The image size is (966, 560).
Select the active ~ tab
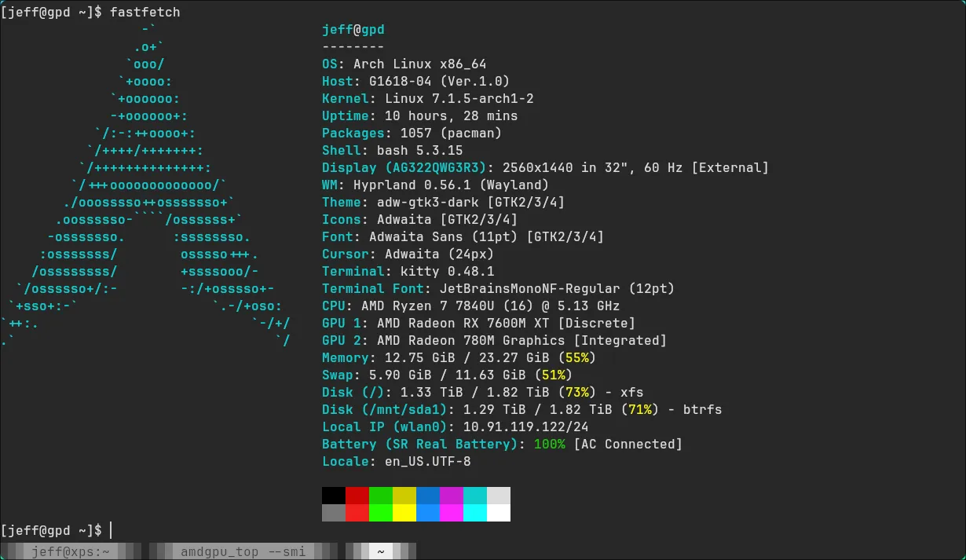pyautogui.click(x=381, y=551)
